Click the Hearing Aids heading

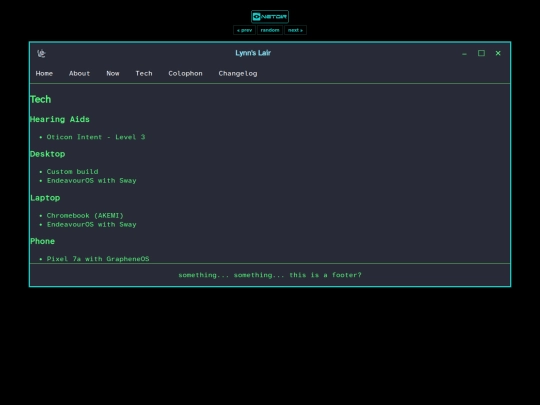(60, 120)
